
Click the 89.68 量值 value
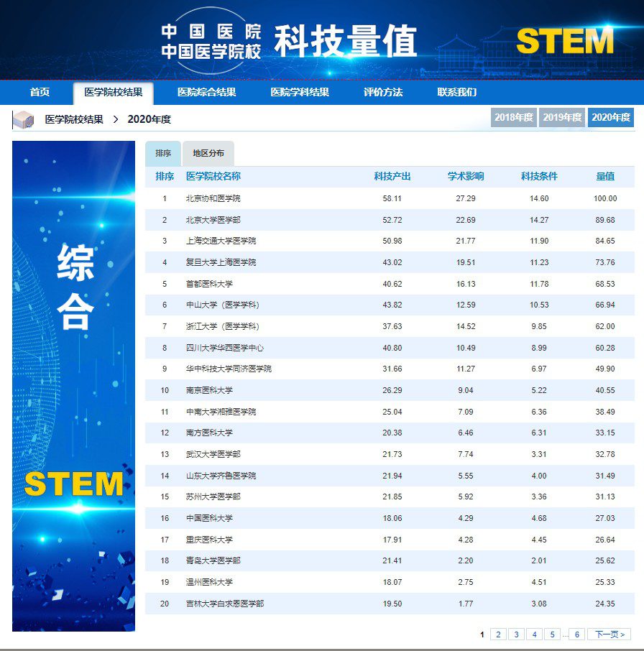point(605,220)
